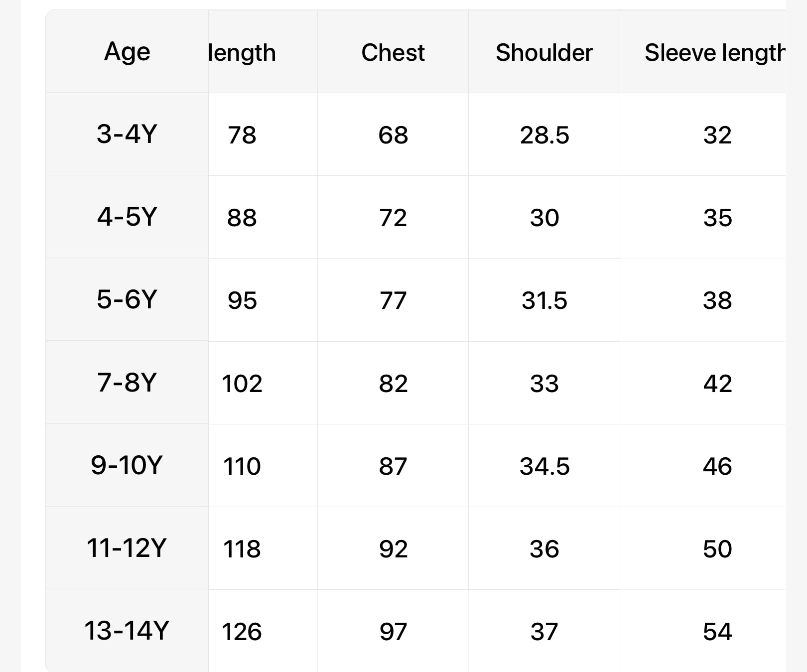Click the chest value 97 cell
This screenshot has width=807, height=672.
click(393, 632)
